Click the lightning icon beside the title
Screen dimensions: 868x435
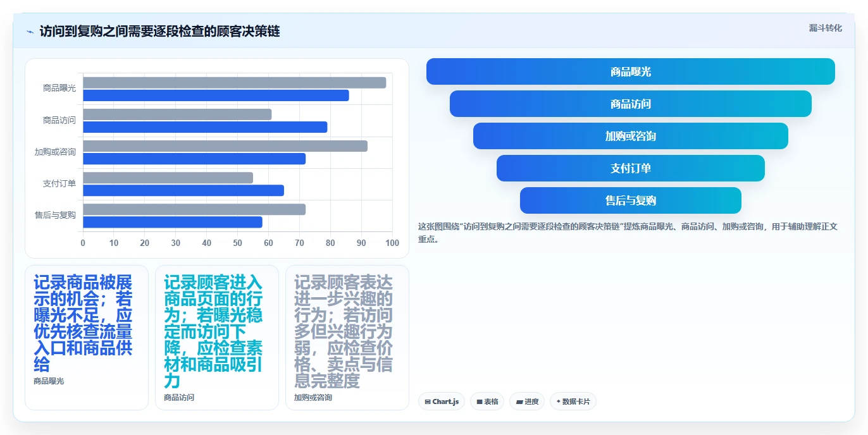[30, 32]
